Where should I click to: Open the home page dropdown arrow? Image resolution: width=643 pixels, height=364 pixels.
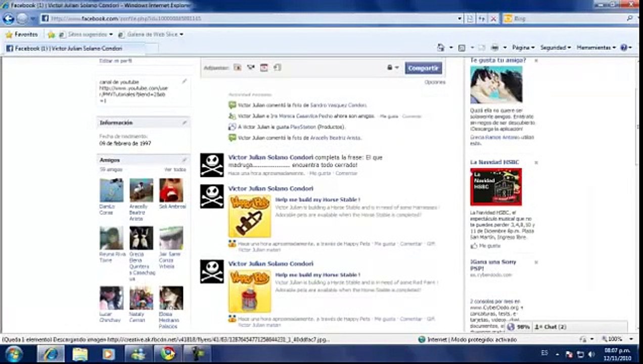[450, 48]
